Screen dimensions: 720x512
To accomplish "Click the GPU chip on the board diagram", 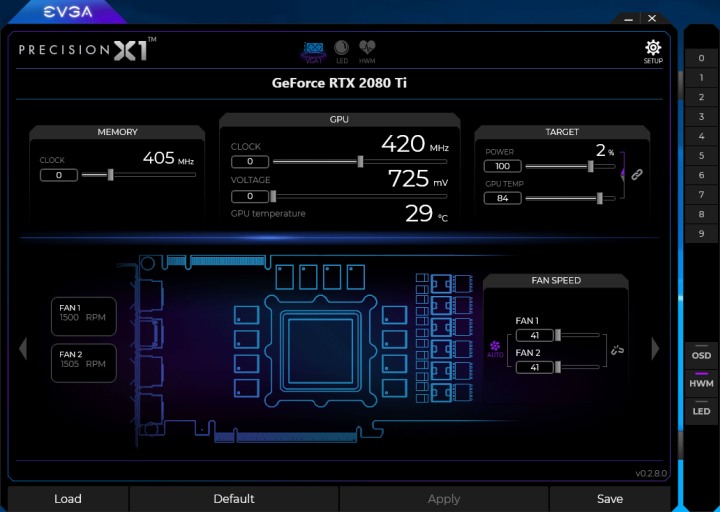I will (x=321, y=350).
